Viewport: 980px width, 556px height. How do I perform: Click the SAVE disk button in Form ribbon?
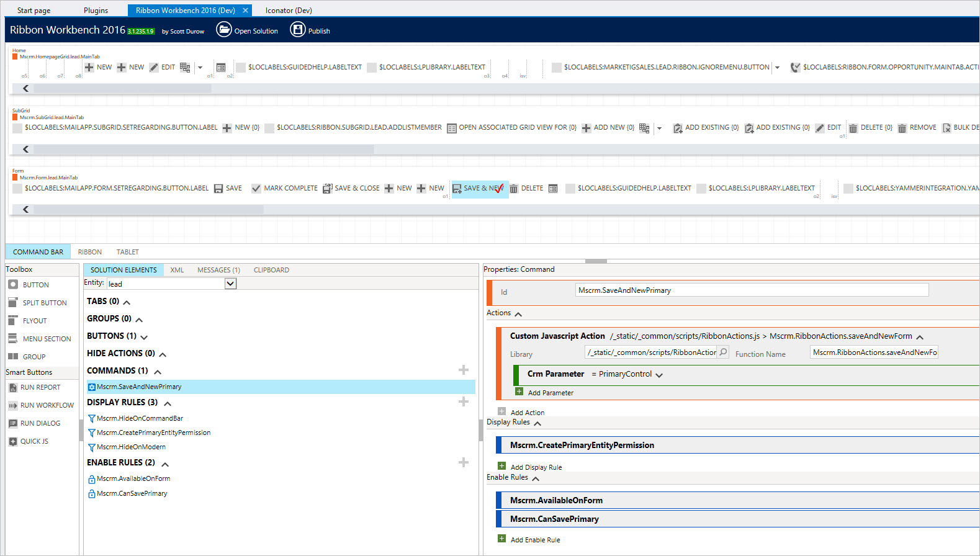click(228, 189)
